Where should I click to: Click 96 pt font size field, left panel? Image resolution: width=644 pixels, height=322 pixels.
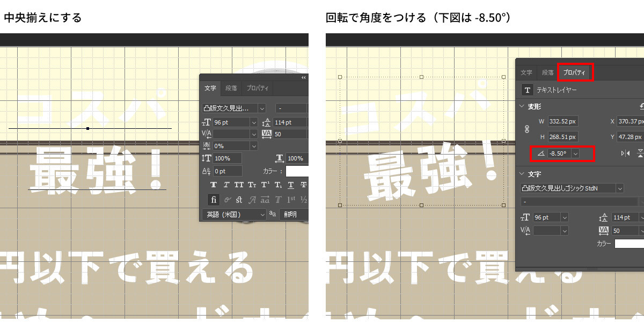tap(231, 122)
